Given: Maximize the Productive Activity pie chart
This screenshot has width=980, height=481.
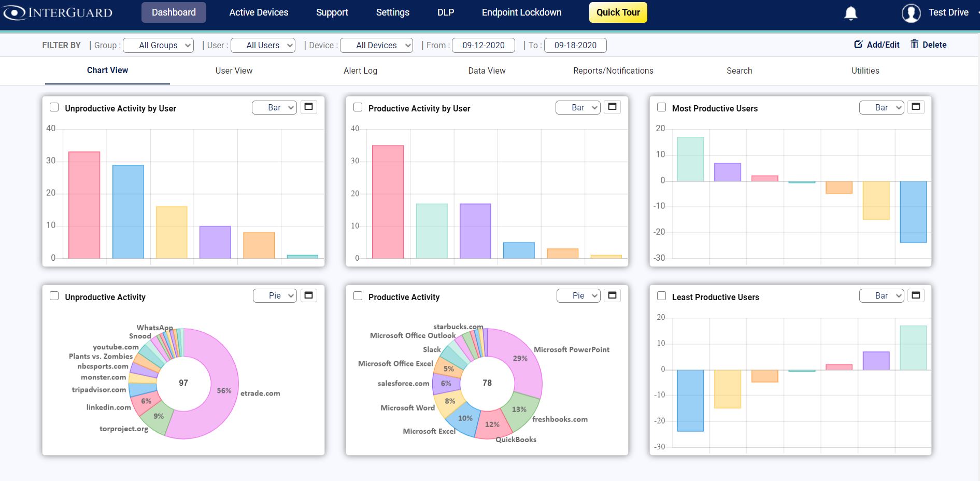Looking at the screenshot, I should coord(612,295).
